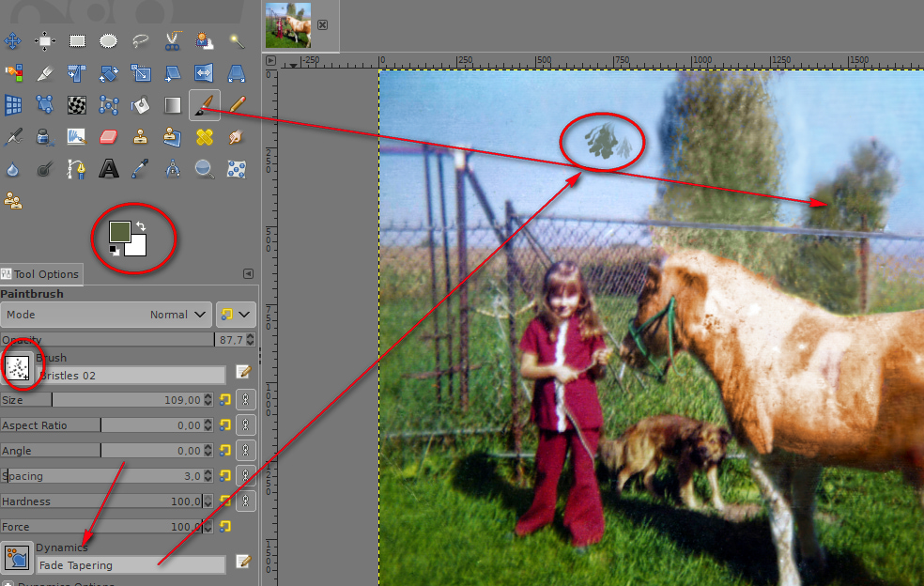The image size is (924, 586).
Task: Select the Seamless Clone double-stamp tool
Action: pyautogui.click(x=13, y=201)
